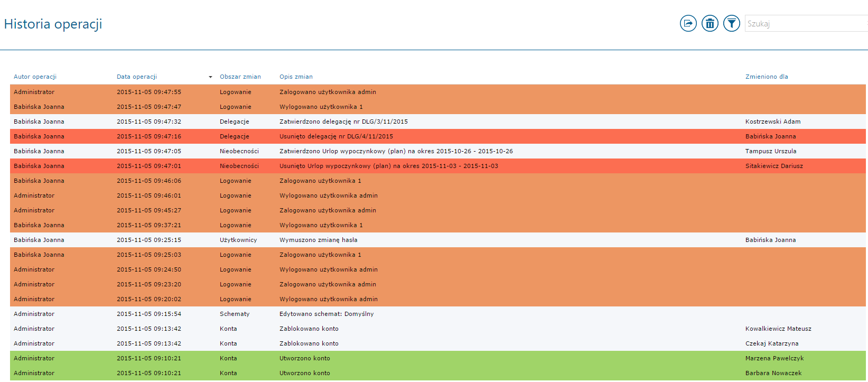The width and height of the screenshot is (868, 382).
Task: Select 'Nieobecności' cell at 09:47:05
Action: pyautogui.click(x=239, y=151)
